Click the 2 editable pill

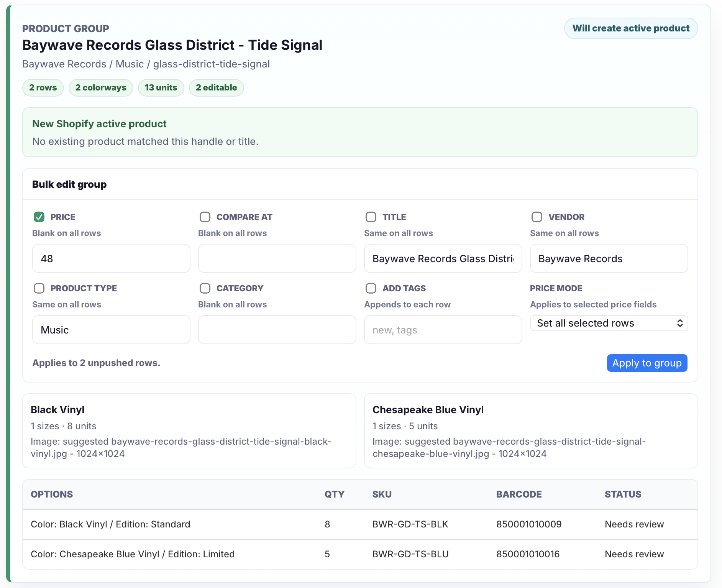(x=217, y=88)
